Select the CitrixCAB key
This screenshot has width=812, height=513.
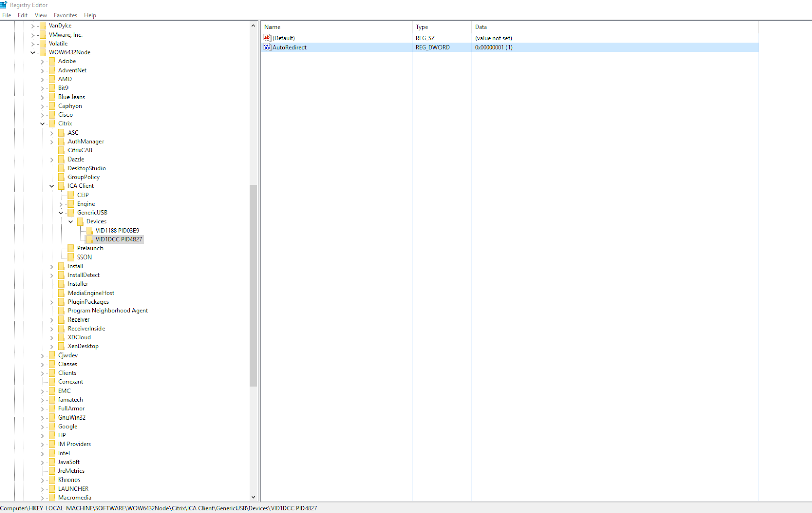point(80,150)
